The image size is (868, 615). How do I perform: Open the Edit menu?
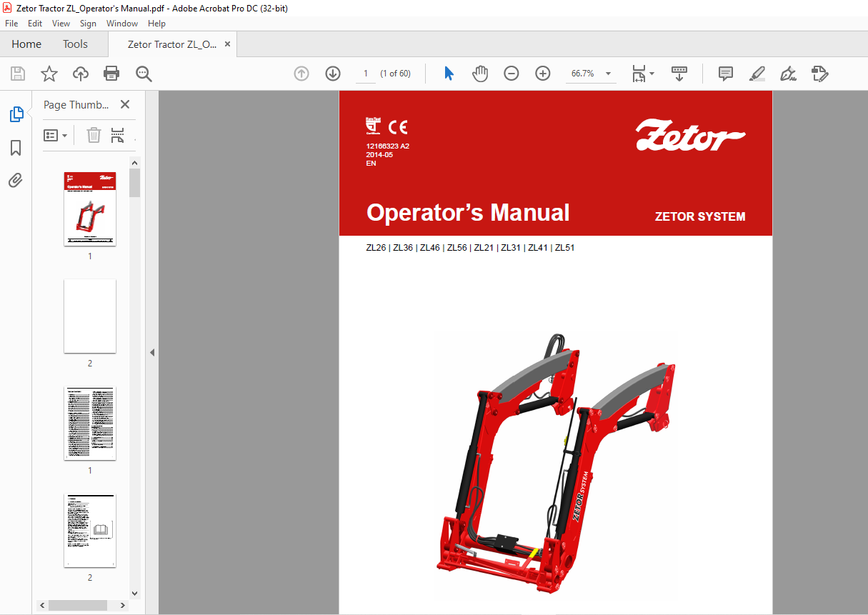pos(35,24)
